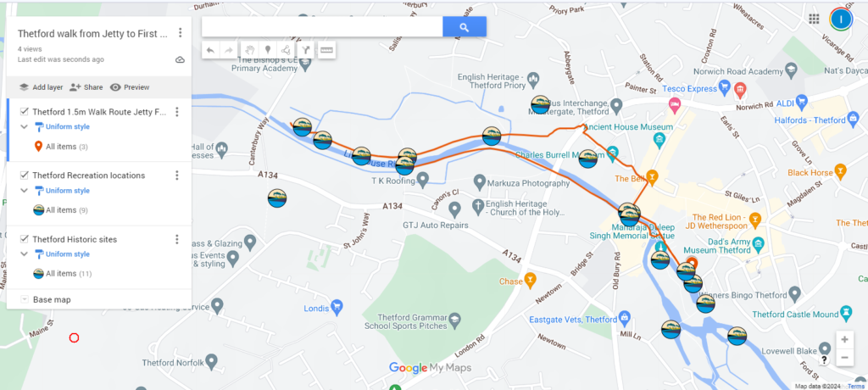This screenshot has height=390, width=868.
Task: Click the Add layer button
Action: pos(41,87)
